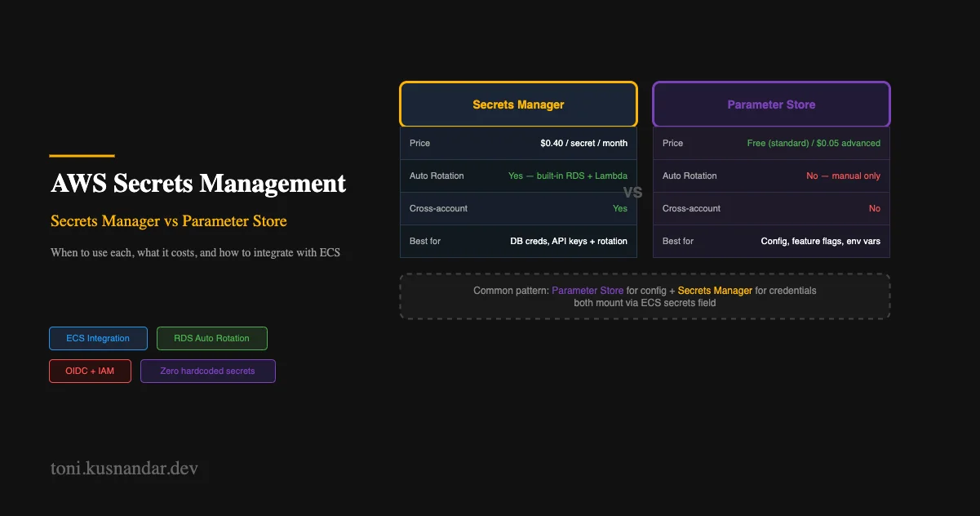Click the RDS Auto Rotation tag

[212, 338]
